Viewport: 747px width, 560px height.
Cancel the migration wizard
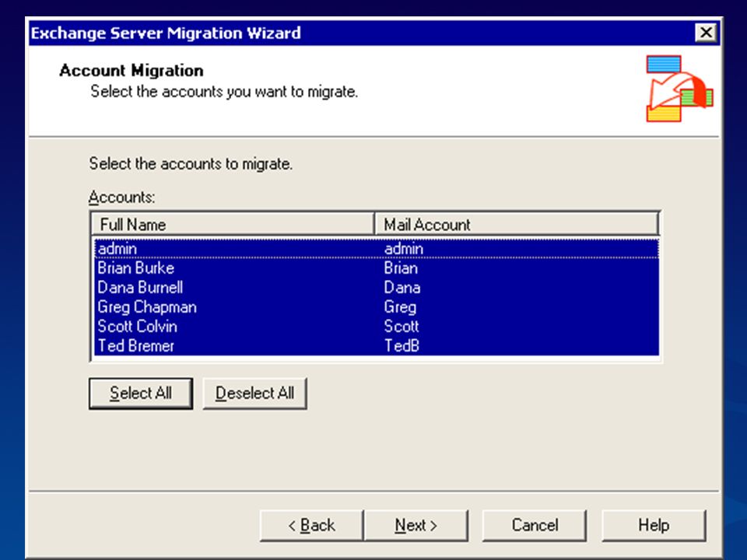pyautogui.click(x=535, y=525)
